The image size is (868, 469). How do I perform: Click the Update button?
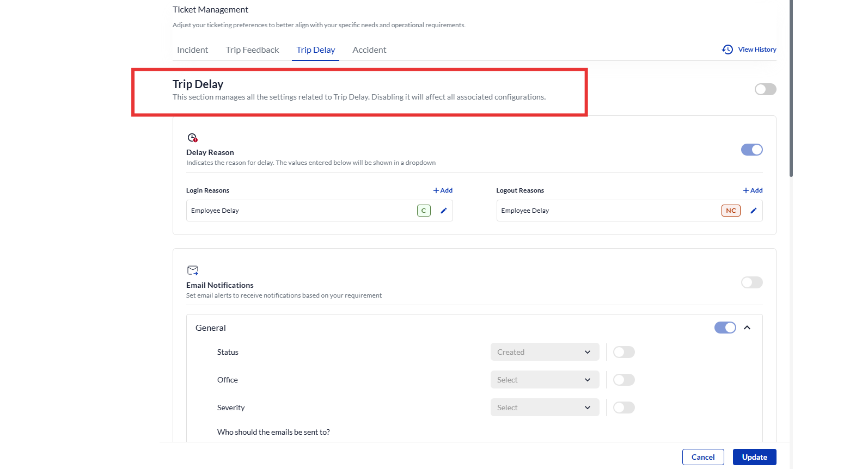[754, 457]
